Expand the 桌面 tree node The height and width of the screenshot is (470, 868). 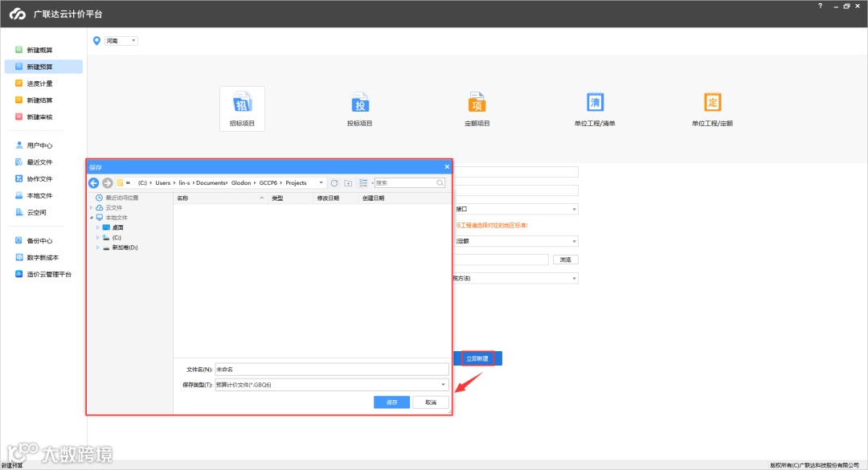(x=98, y=227)
